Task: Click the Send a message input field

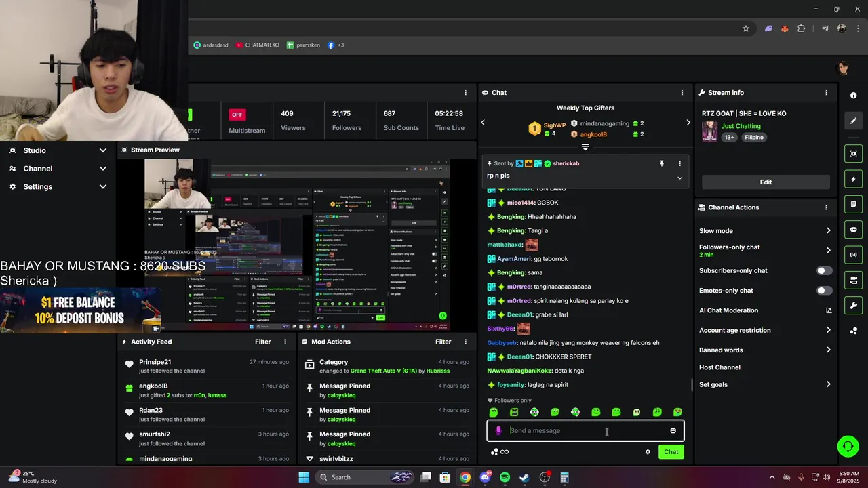Action: (585, 430)
